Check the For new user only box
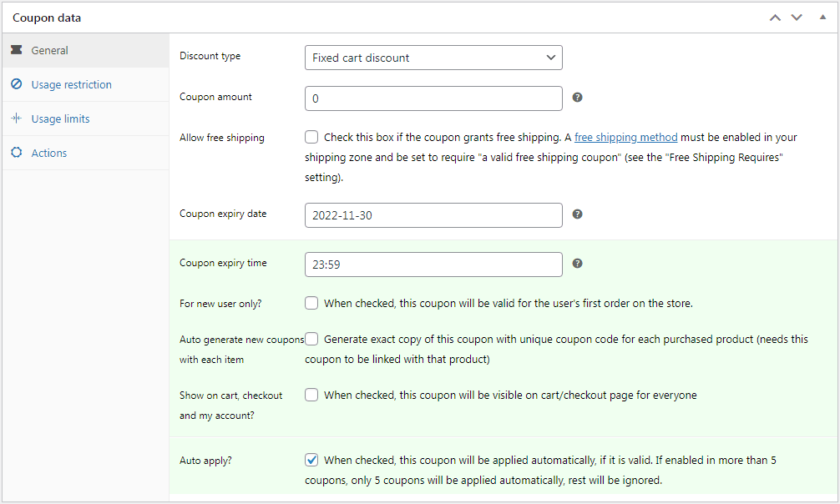 (311, 303)
